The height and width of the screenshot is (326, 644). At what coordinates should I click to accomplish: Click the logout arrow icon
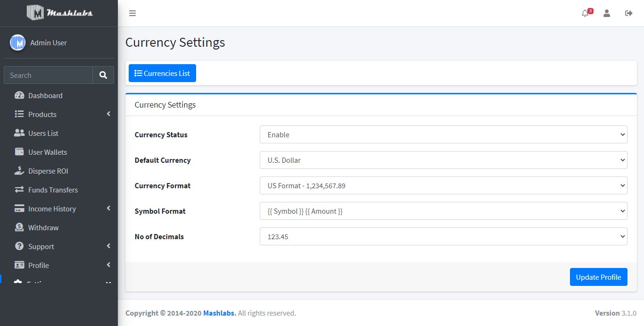(x=628, y=13)
